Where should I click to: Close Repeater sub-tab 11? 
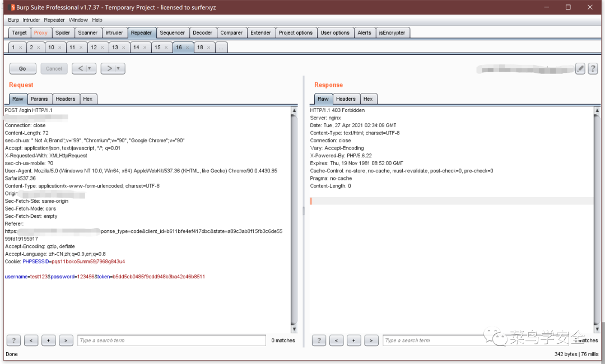point(81,48)
